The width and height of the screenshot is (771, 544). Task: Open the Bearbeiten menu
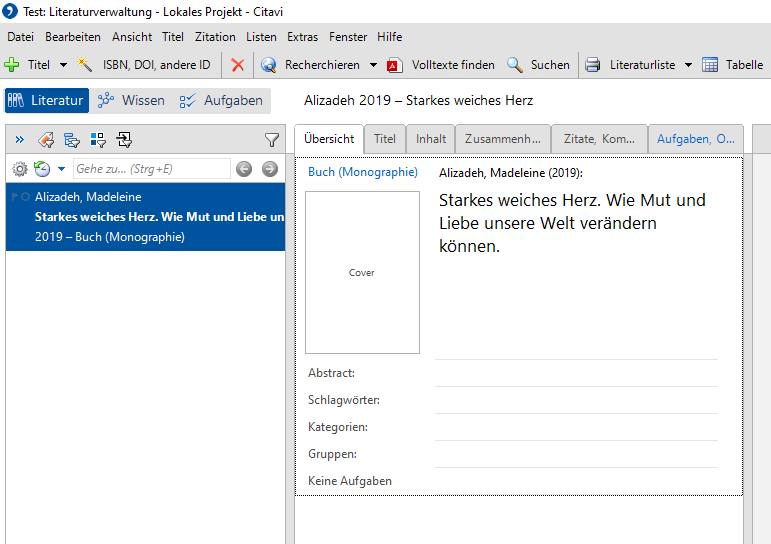(x=73, y=37)
